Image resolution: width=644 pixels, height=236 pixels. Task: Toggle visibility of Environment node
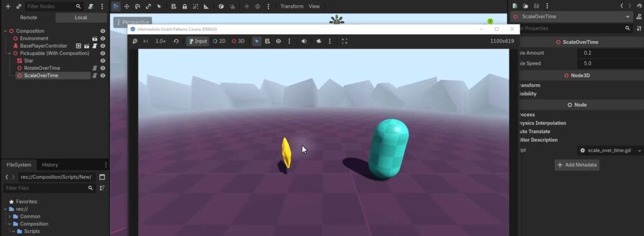coord(102,38)
